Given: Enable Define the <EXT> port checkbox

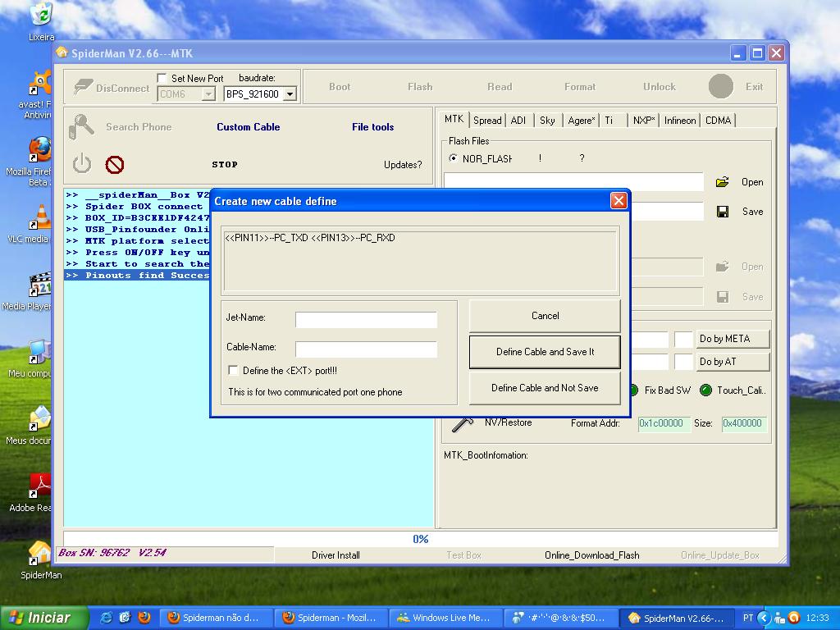Looking at the screenshot, I should (233, 370).
